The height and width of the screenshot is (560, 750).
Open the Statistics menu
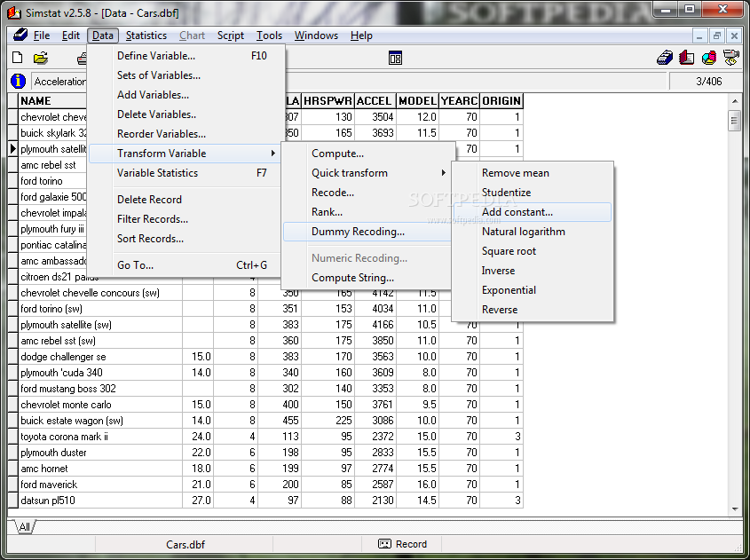click(146, 35)
